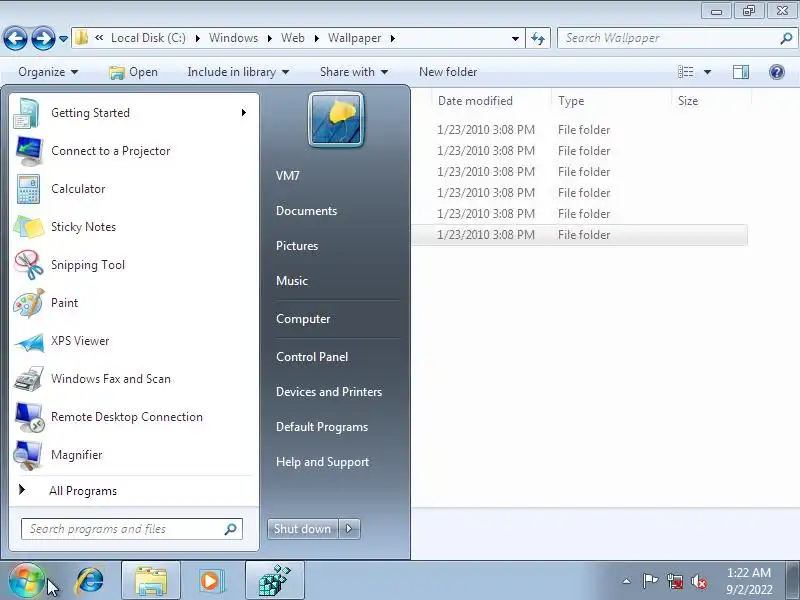Image resolution: width=800 pixels, height=600 pixels.
Task: Open Music from the Start menu
Action: [x=292, y=281]
